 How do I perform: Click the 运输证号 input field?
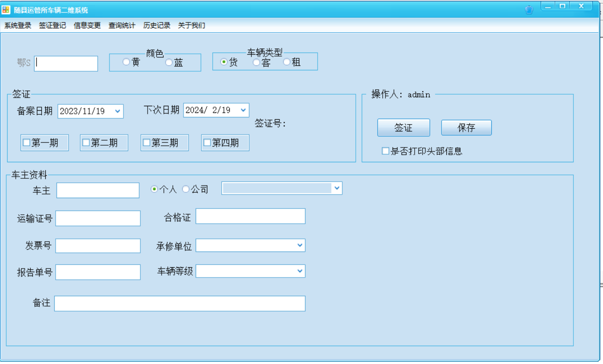pyautogui.click(x=98, y=218)
